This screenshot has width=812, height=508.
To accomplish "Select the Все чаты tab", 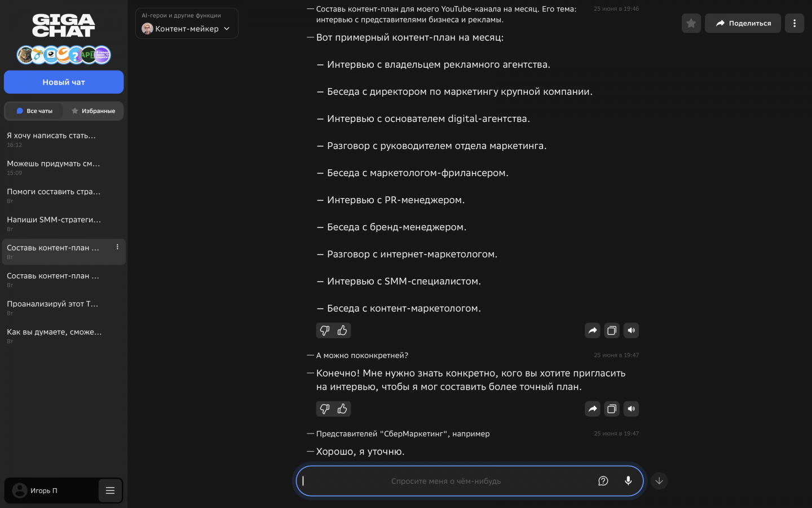I will (34, 111).
